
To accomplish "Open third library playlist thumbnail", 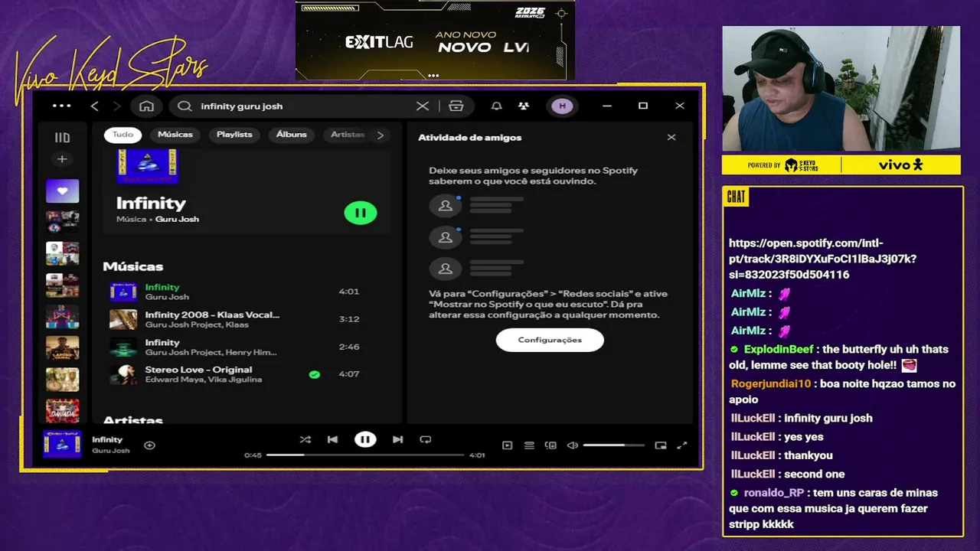I will [62, 253].
